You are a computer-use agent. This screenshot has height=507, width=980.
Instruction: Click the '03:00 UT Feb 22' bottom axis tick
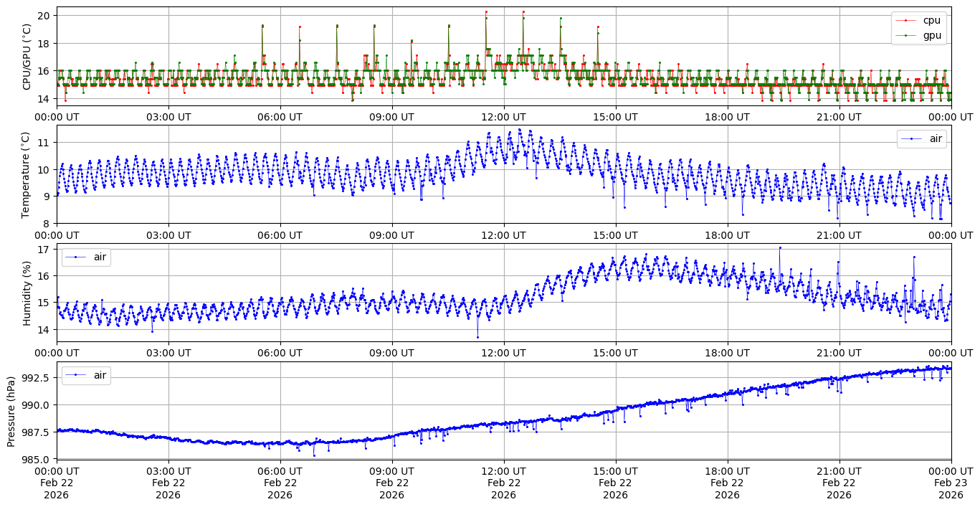(168, 483)
